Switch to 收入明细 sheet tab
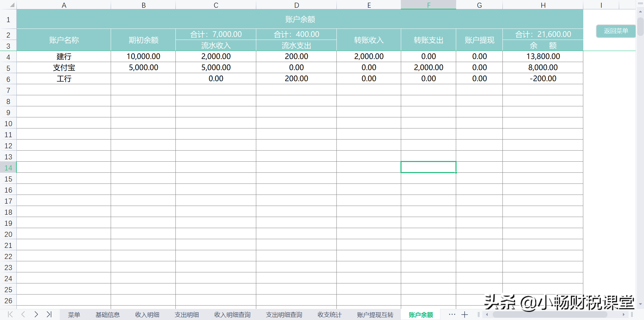644x320 pixels. tap(147, 315)
